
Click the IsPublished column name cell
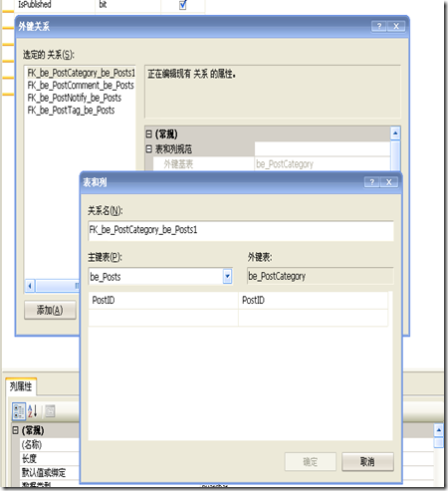pos(55,5)
